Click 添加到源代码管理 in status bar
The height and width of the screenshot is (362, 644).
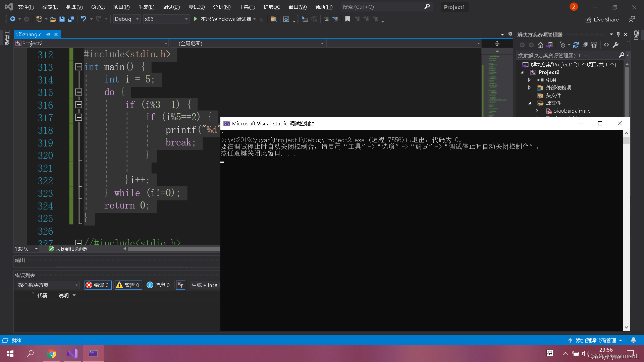coord(596,340)
